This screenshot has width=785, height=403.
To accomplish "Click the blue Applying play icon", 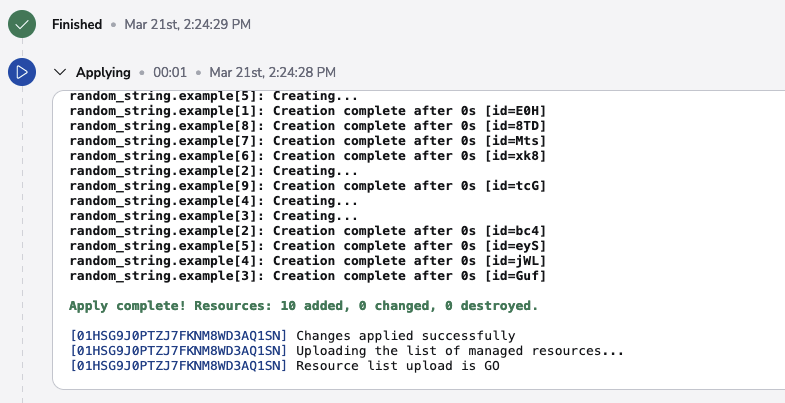I will point(22,72).
